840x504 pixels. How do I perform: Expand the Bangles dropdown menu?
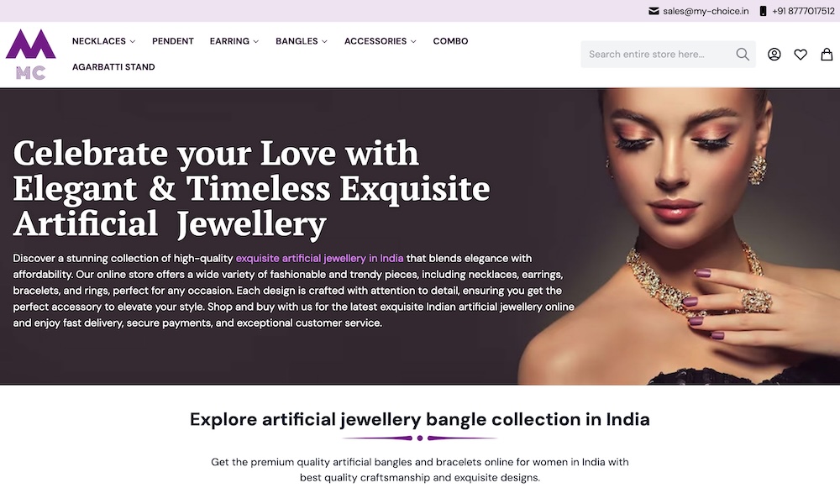(x=301, y=41)
